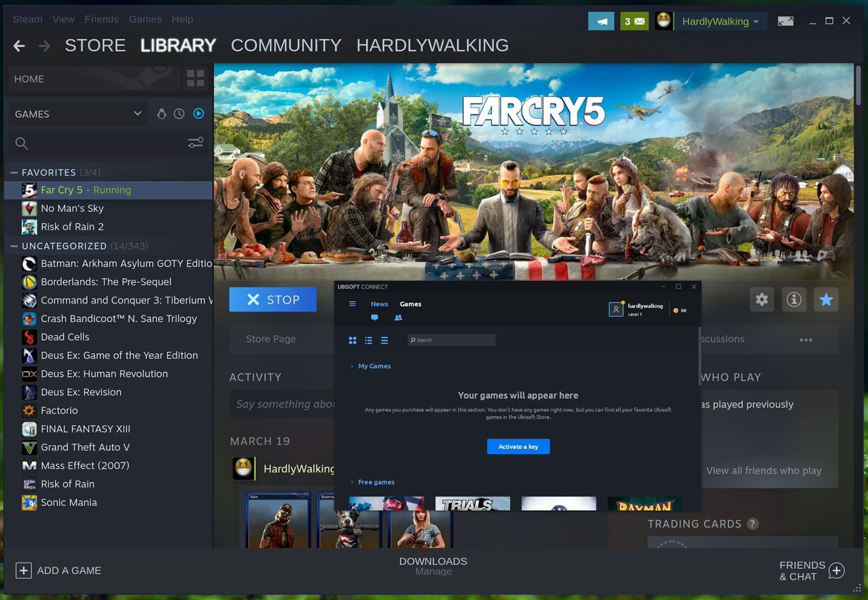Image resolution: width=868 pixels, height=600 pixels.
Task: Toggle sort by recent activity clock icon
Action: click(x=179, y=114)
